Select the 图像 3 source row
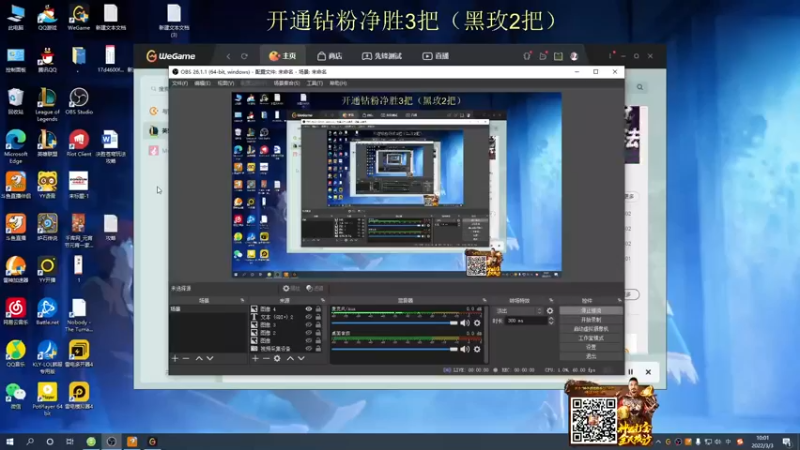Viewport: 800px width, 450px height. (x=286, y=324)
